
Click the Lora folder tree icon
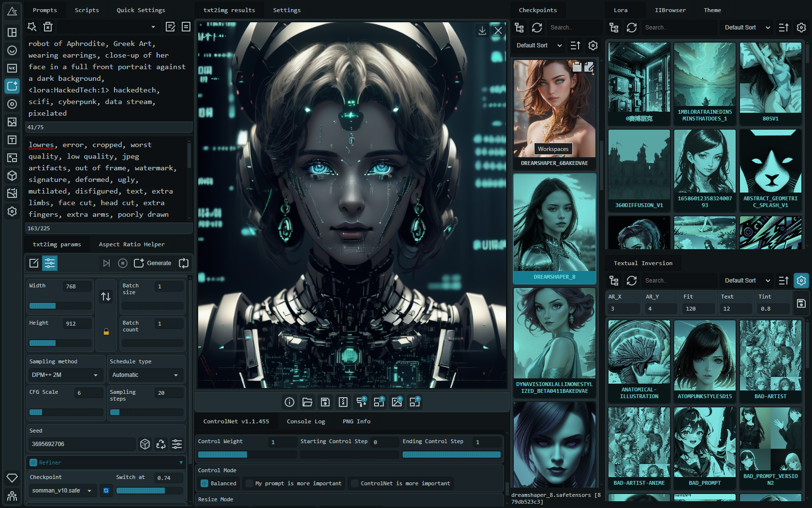[614, 27]
